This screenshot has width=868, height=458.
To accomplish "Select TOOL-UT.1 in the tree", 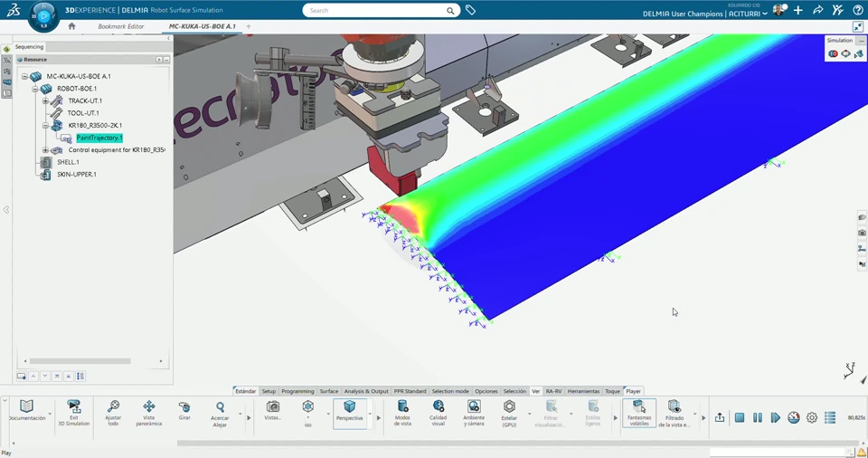I will click(83, 113).
